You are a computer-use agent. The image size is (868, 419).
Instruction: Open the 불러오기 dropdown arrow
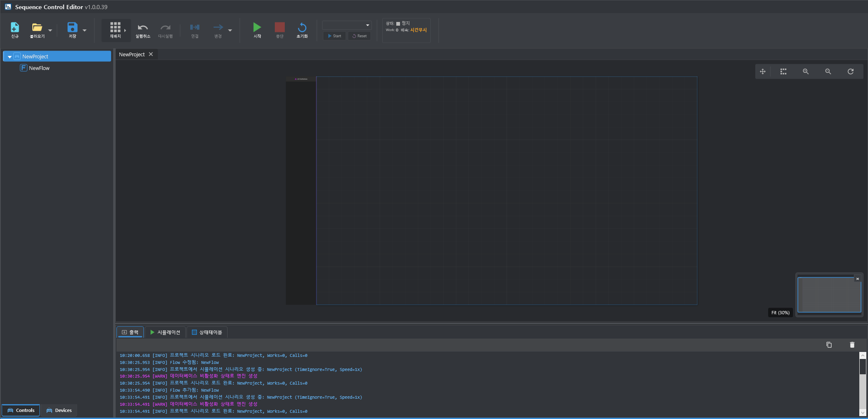click(x=50, y=30)
